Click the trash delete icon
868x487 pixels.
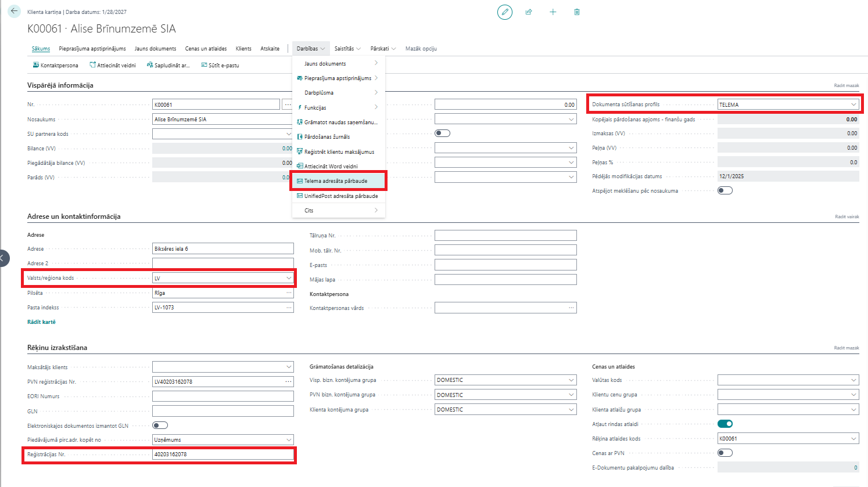[x=576, y=12]
